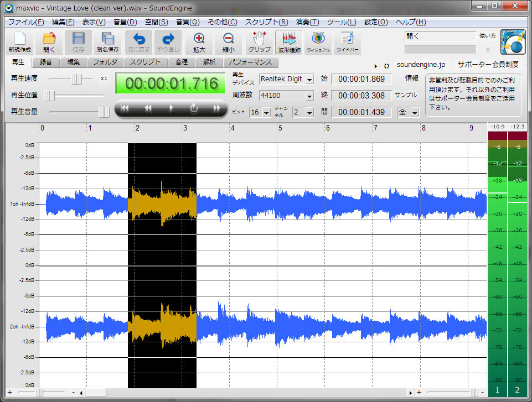Image resolution: width=532 pixels, height=402 pixels.
Task: Click the plus icon at bottom-left zoom slider
Action: pyautogui.click(x=10, y=392)
